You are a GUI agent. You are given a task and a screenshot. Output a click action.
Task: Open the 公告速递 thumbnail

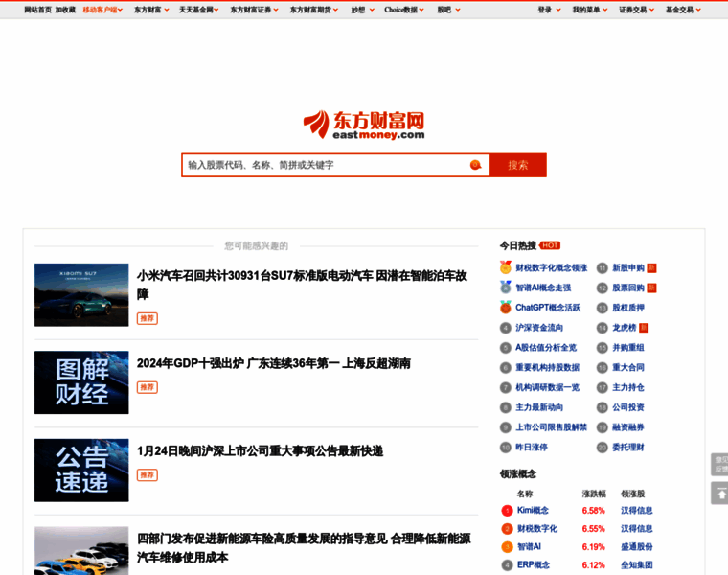click(81, 470)
